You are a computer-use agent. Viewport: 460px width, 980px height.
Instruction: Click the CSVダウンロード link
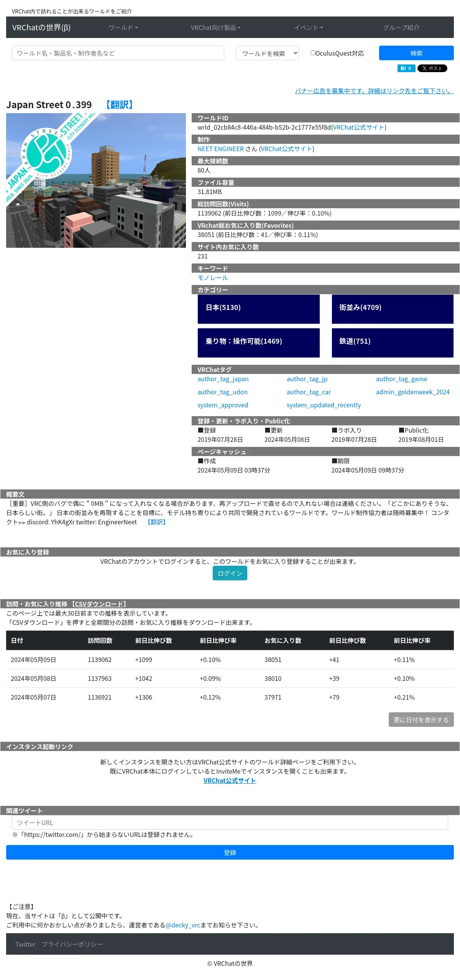pyautogui.click(x=100, y=604)
